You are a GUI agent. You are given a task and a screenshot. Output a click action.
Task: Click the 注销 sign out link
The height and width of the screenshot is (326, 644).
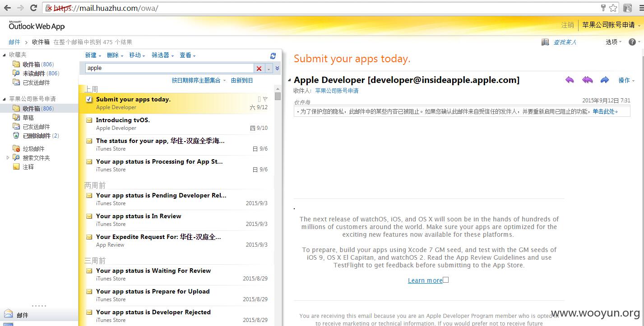(567, 25)
